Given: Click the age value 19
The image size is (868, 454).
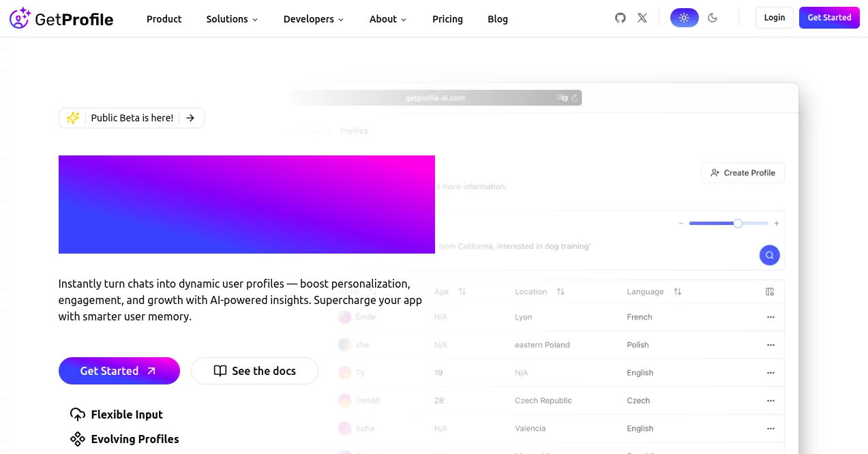Looking at the screenshot, I should click(x=438, y=373).
